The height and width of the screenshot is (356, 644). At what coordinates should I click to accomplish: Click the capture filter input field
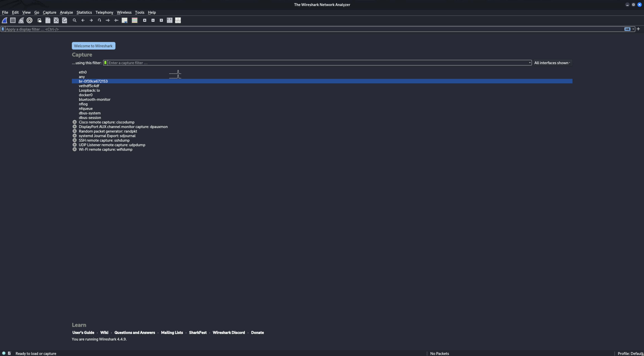(317, 63)
